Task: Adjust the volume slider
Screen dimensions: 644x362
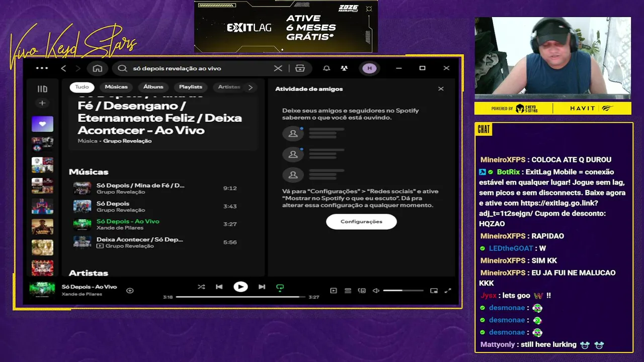Action: pos(403,291)
